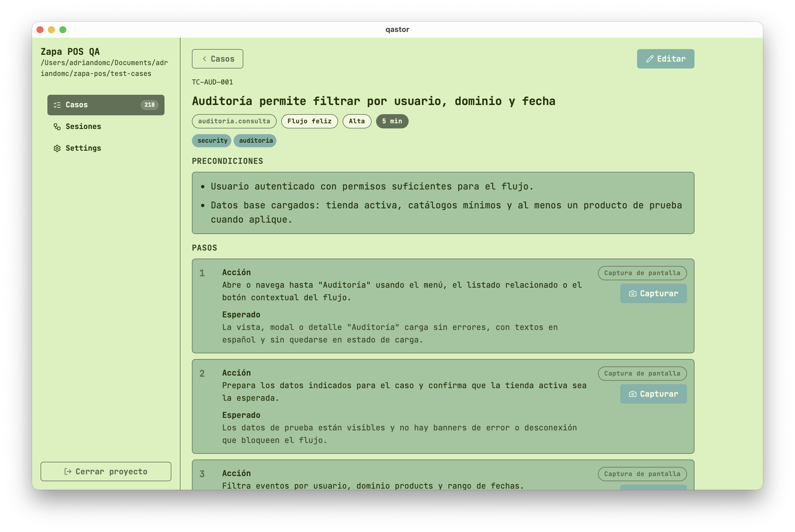Edit this test case

pyautogui.click(x=665, y=59)
